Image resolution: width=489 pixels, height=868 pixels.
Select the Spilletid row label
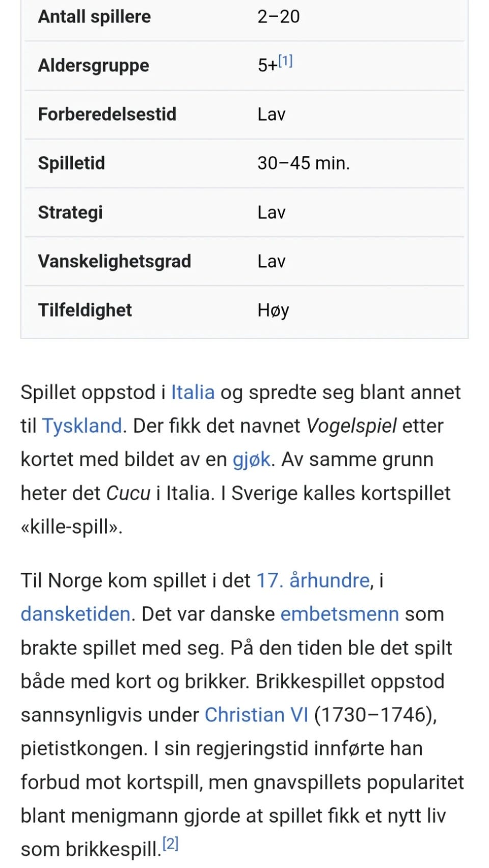tap(71, 163)
